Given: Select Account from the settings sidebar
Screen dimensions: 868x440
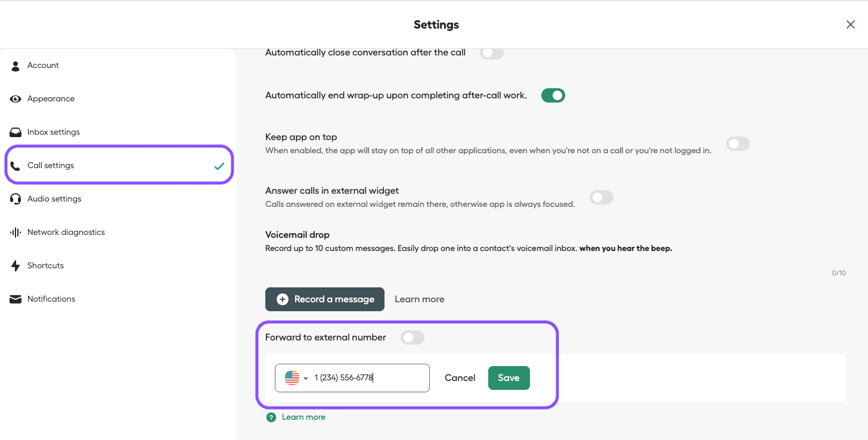Looking at the screenshot, I should [43, 65].
